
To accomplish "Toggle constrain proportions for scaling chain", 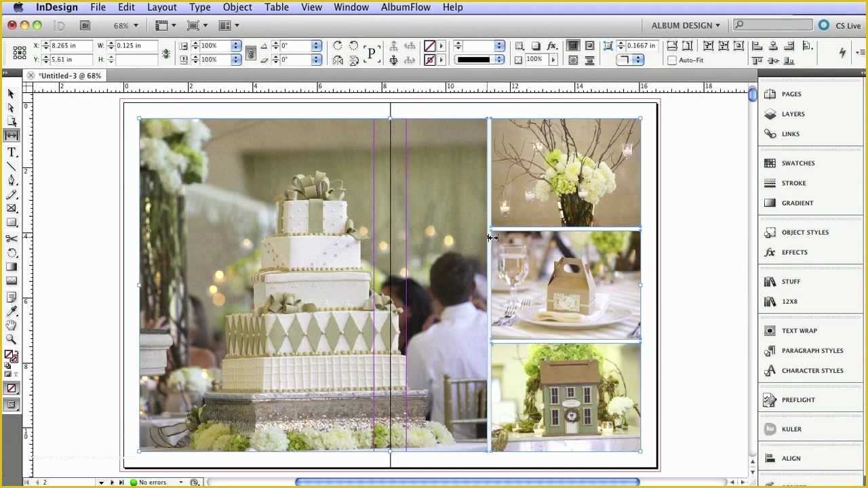I will [250, 53].
